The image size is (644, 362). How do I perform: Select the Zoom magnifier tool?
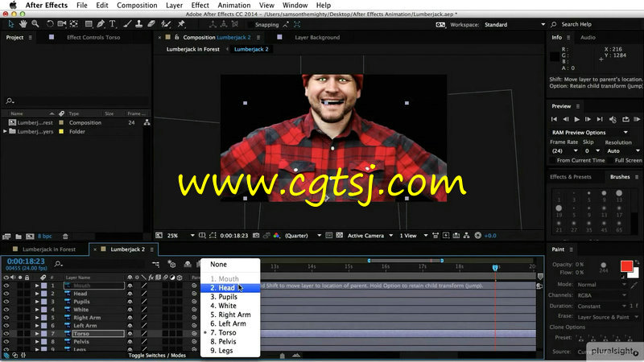tap(35, 24)
